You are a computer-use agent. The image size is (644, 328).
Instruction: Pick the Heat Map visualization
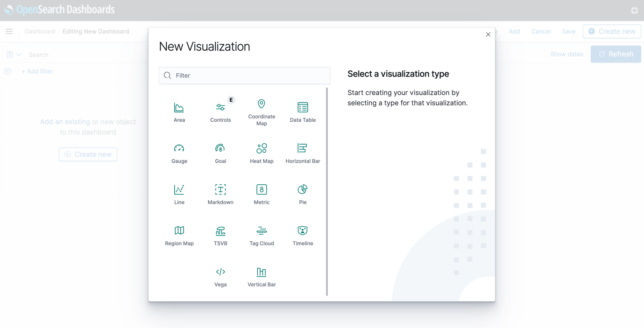[x=262, y=154]
